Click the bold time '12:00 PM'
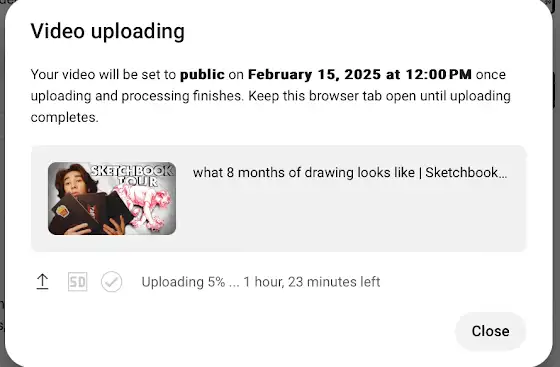The height and width of the screenshot is (367, 560). click(x=439, y=74)
